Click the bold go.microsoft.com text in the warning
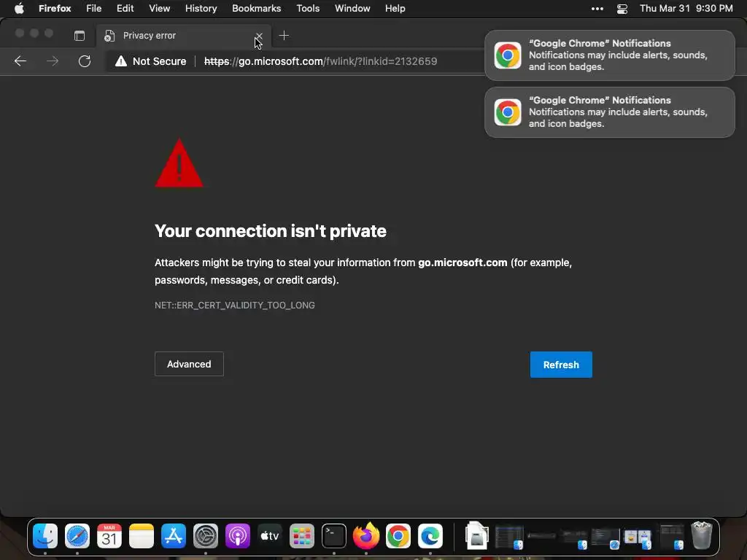747x560 pixels. tap(462, 262)
